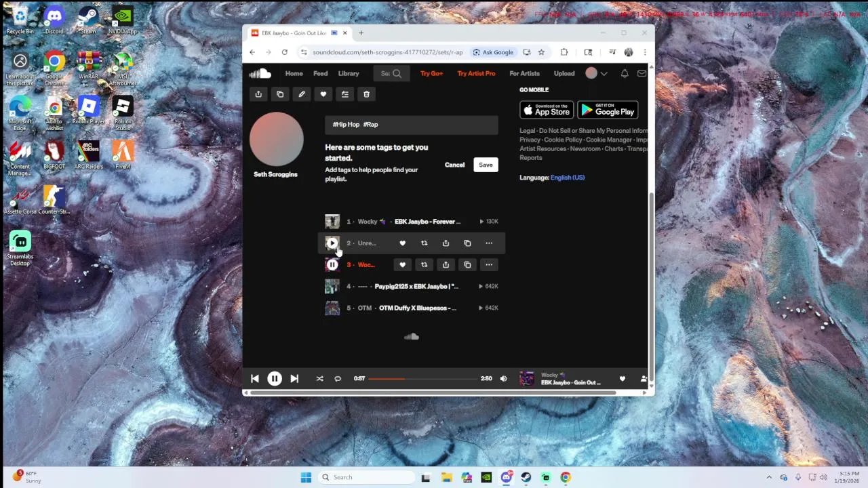This screenshot has height=488, width=868.
Task: Pause playback in the bottom player bar
Action: point(275,379)
